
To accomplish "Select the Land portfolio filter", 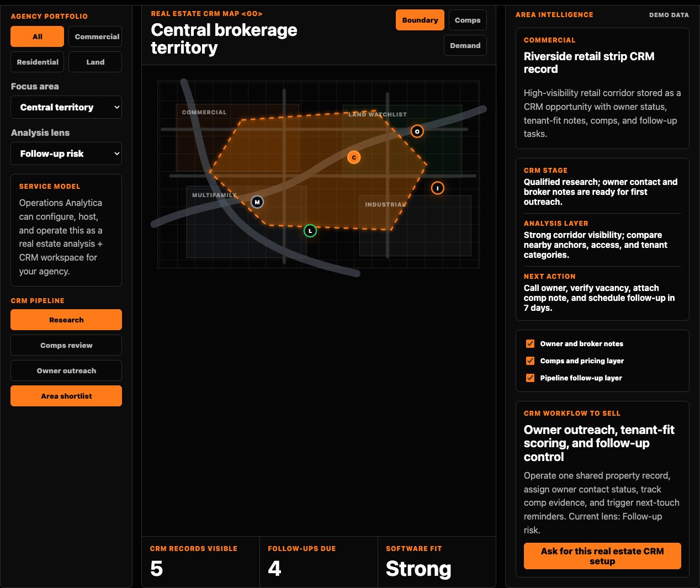I will 96,62.
